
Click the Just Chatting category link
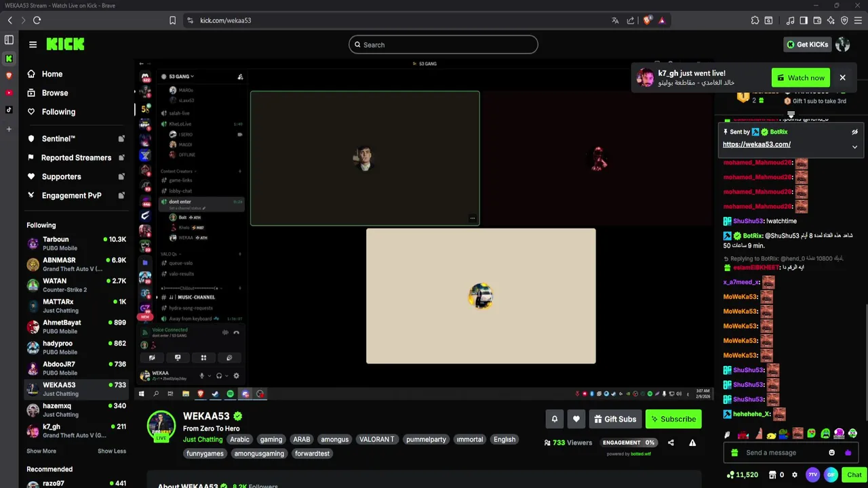(203, 440)
